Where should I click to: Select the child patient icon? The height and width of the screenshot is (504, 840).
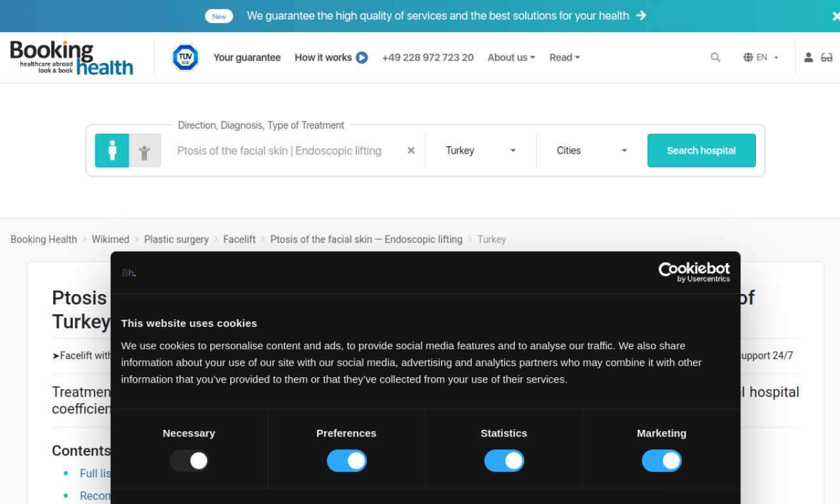[x=144, y=150]
